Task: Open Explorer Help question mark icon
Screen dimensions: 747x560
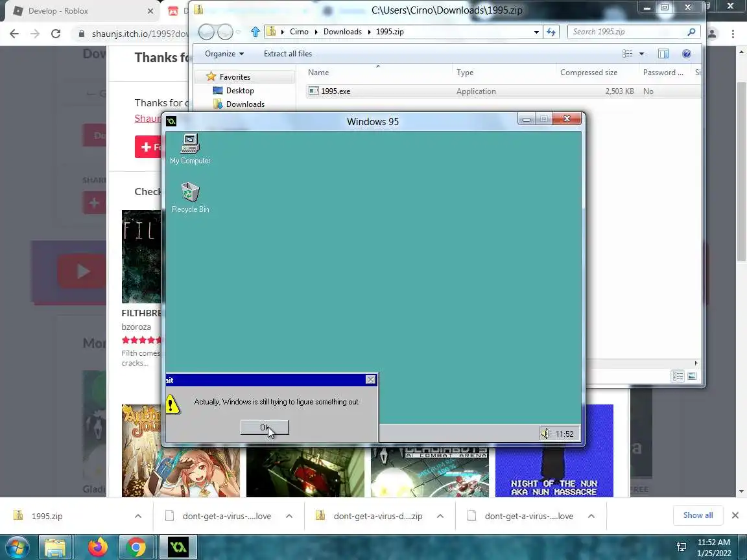Action: pos(687,54)
